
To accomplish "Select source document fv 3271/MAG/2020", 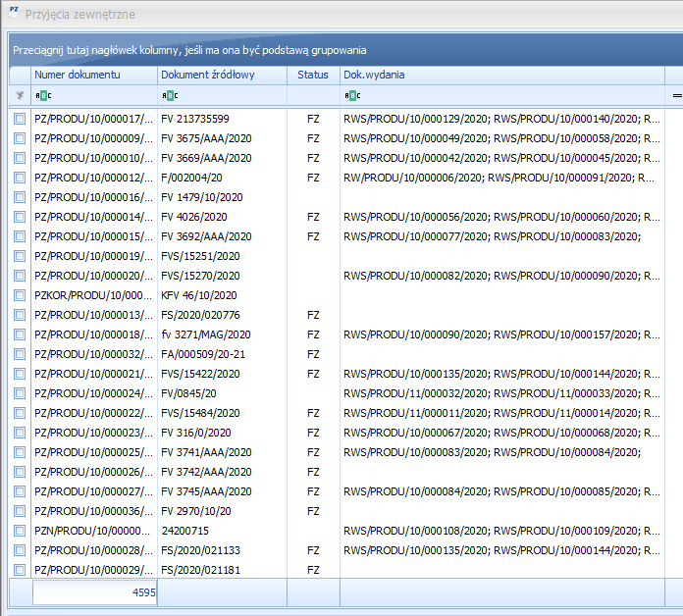I will 206,334.
